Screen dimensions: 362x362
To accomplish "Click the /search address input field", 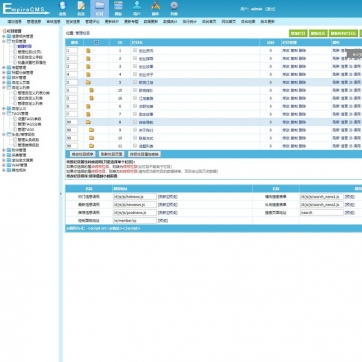I will point(321,213).
